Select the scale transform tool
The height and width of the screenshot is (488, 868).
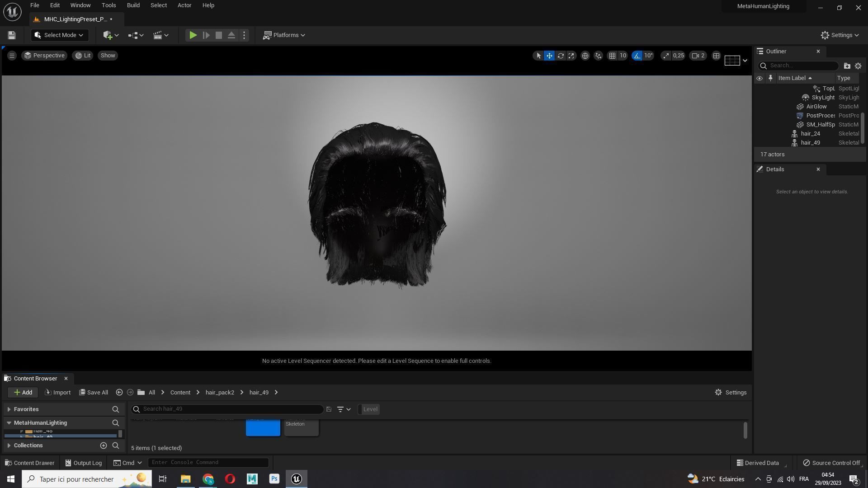(571, 56)
